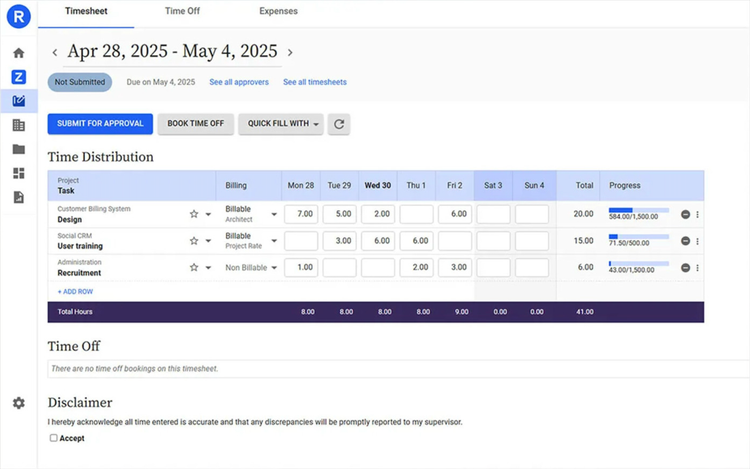
Task: Favorite the Design task with star
Action: (x=194, y=214)
